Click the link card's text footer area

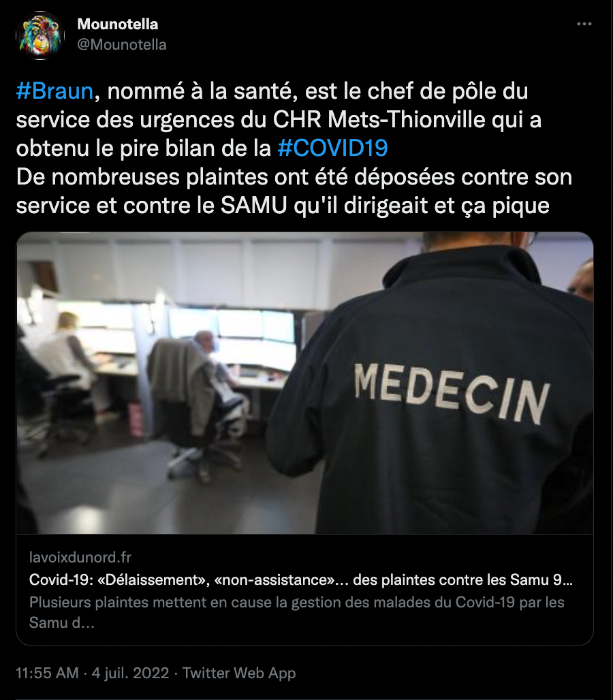[305, 589]
